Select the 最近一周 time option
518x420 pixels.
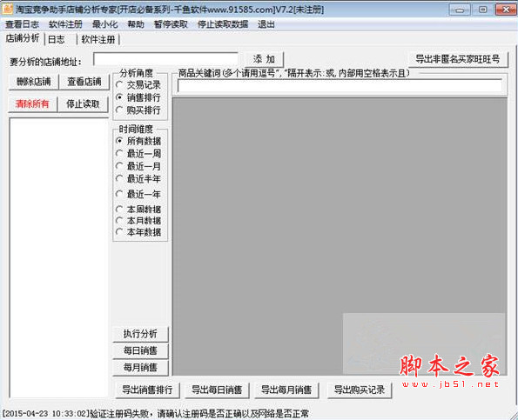[138, 153]
